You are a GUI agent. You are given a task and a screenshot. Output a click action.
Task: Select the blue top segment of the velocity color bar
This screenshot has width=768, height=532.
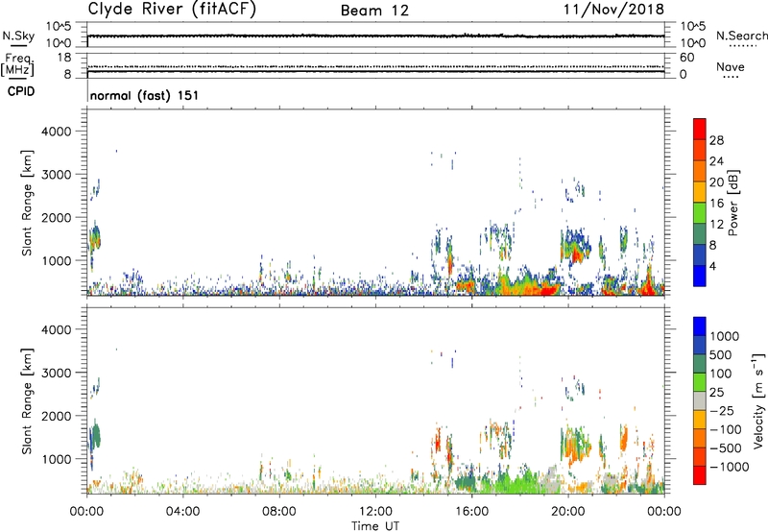700,326
